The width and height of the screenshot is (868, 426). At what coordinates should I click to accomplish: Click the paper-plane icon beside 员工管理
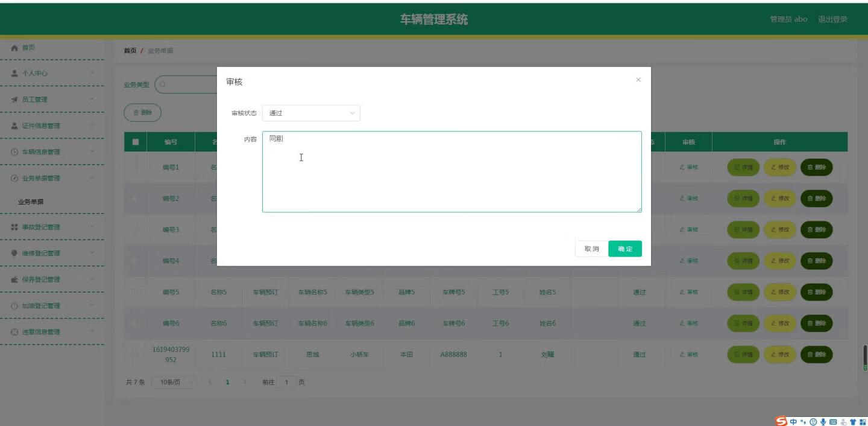pyautogui.click(x=14, y=100)
